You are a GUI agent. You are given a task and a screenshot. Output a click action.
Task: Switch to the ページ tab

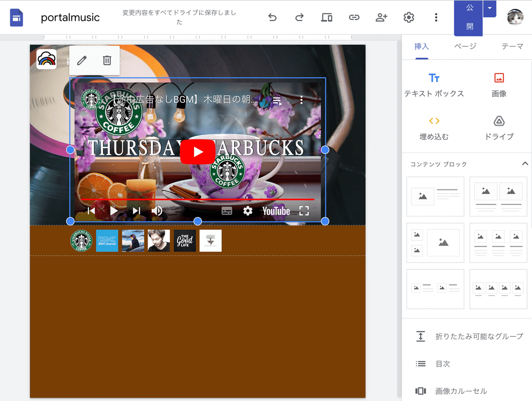[x=465, y=46]
